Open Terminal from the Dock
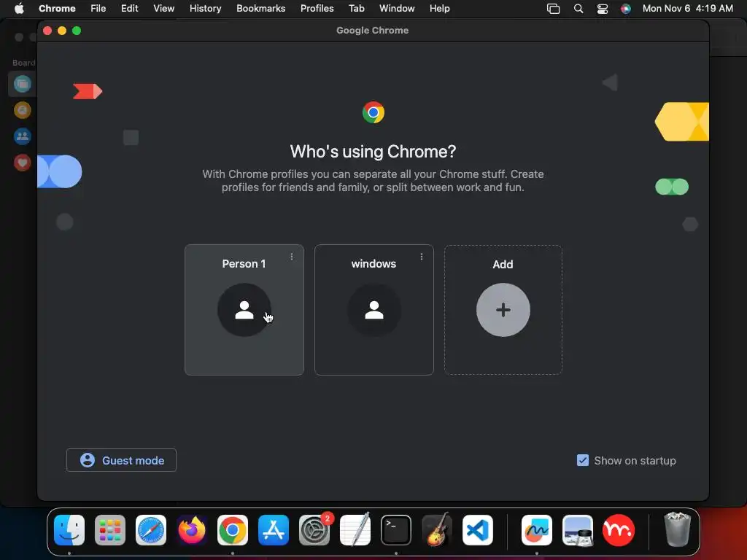 tap(396, 530)
